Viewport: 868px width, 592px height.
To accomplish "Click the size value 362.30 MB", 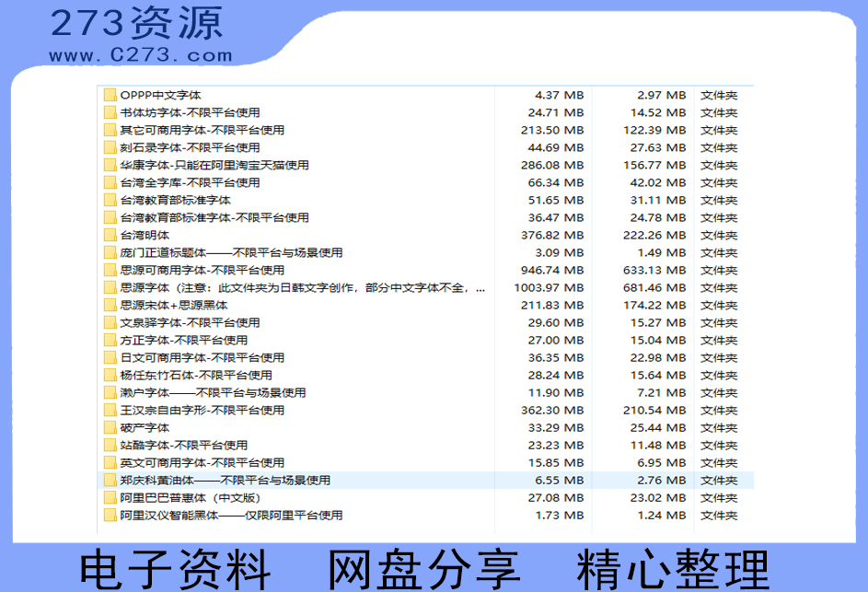I will point(552,410).
